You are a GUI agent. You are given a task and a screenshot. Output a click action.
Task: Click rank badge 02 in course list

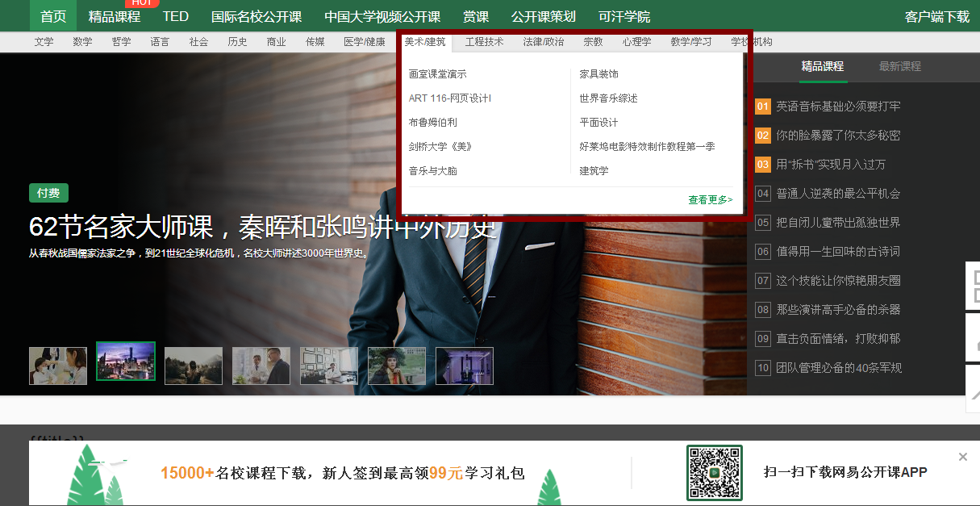(x=763, y=136)
